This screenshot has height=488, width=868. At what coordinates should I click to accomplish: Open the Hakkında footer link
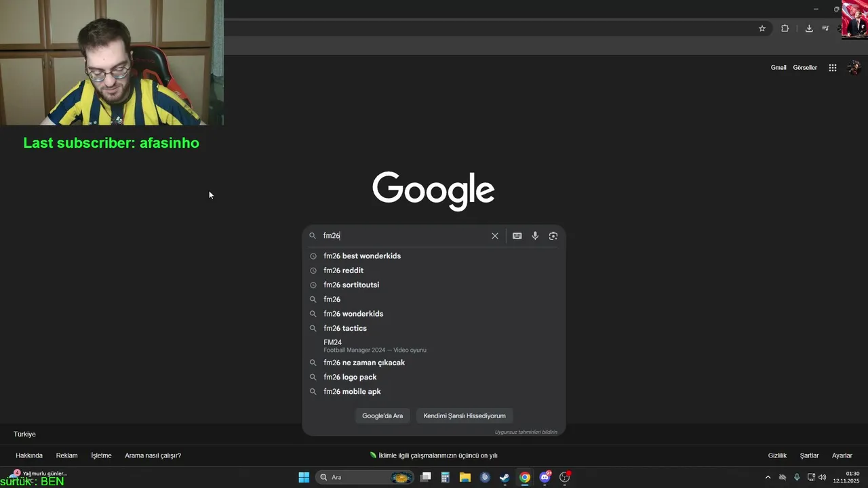click(29, 455)
